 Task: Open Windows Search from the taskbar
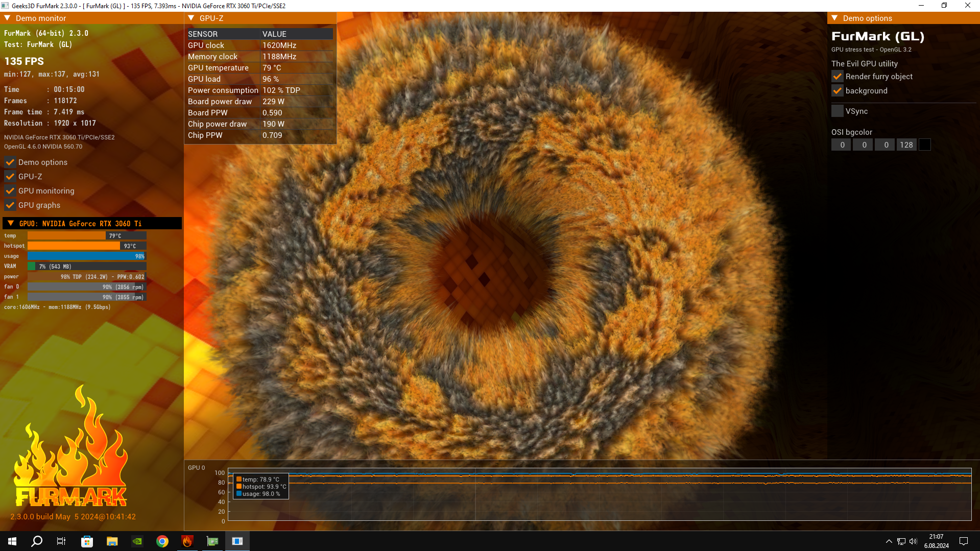(37, 541)
